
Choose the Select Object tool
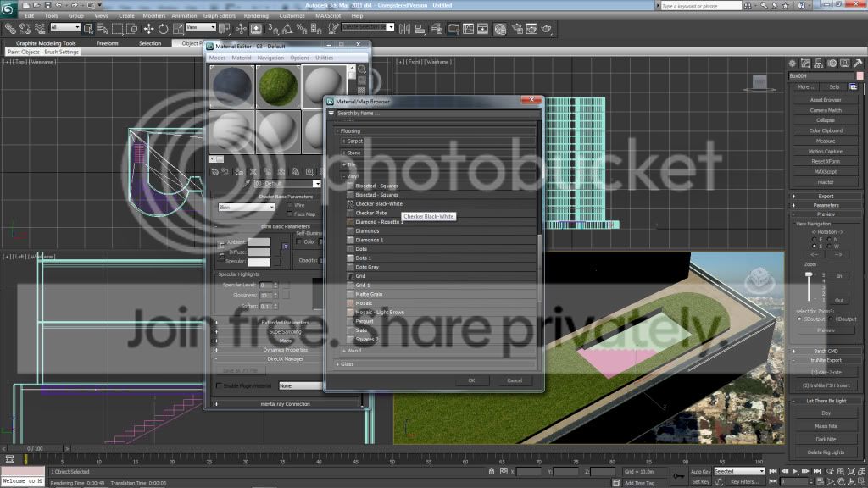pyautogui.click(x=88, y=29)
